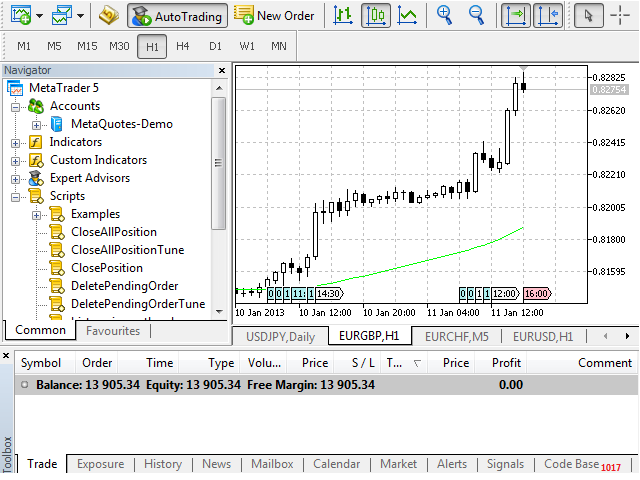Select the H4 timeframe
Viewport: 640px width, 480px height.
click(x=183, y=46)
